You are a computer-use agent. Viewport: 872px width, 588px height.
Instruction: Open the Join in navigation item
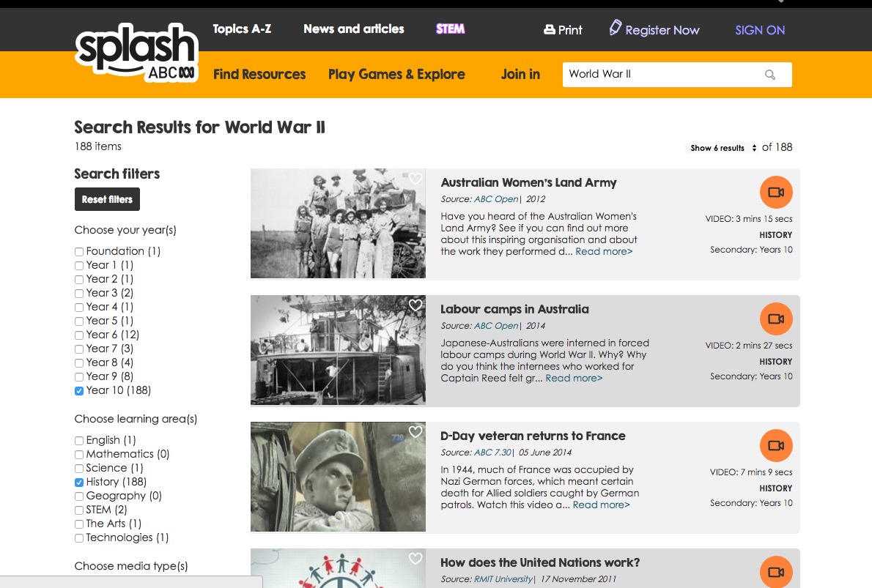[x=520, y=75]
